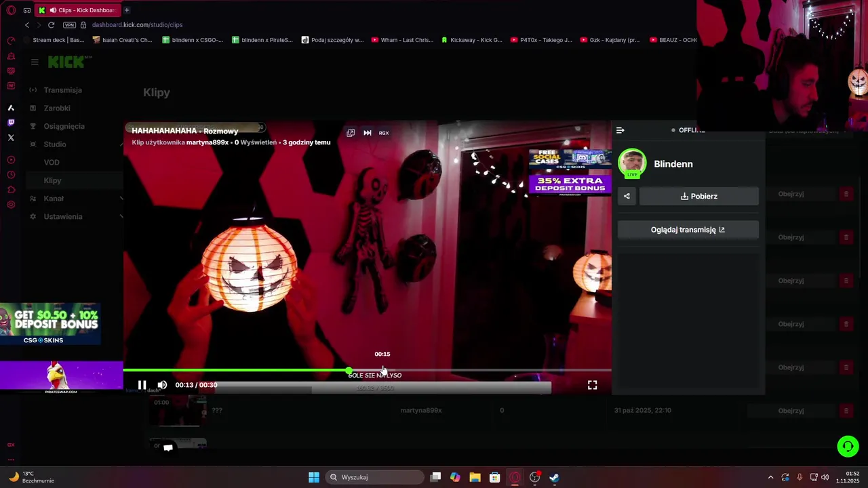Open Twitch in Opera sidebar
The image size is (868, 488).
click(11, 123)
